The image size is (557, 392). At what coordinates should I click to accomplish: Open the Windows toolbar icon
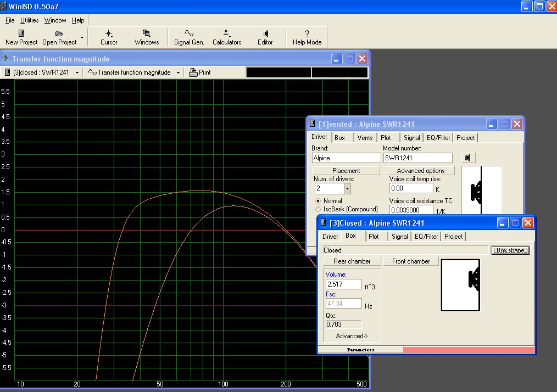(x=146, y=33)
